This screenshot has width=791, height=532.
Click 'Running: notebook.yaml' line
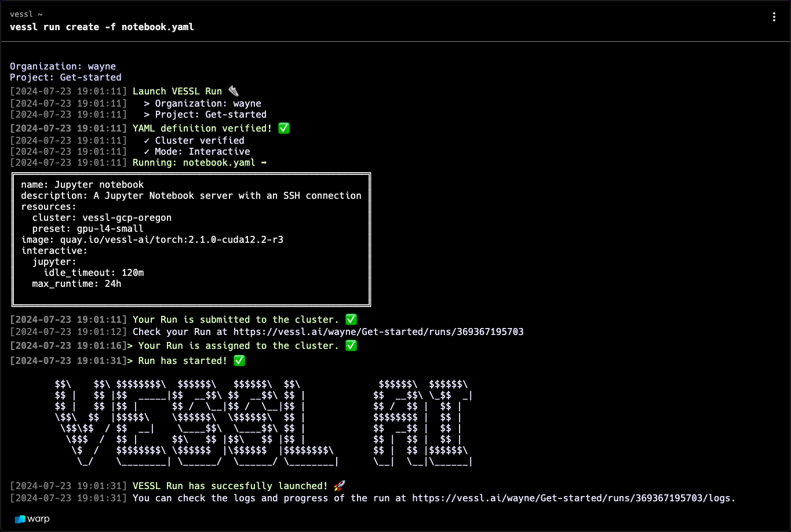[200, 162]
